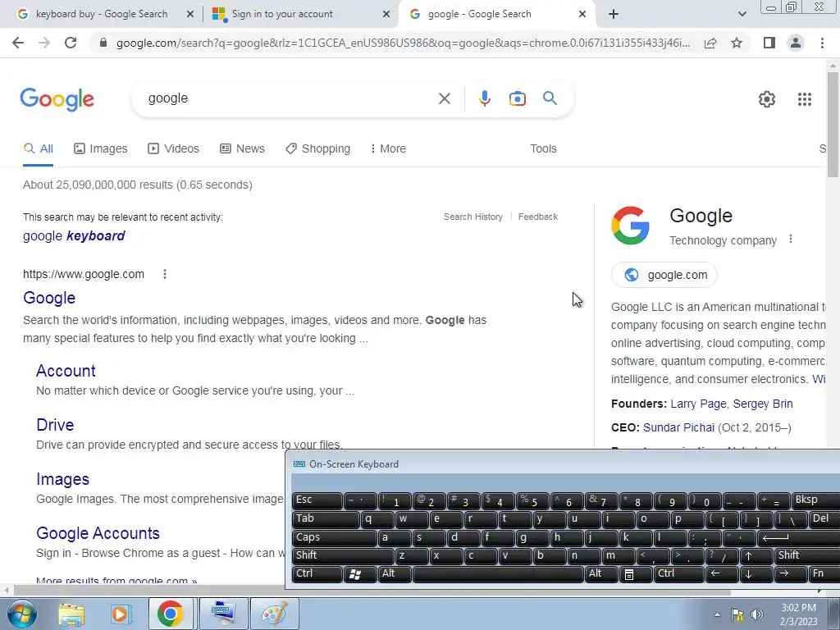Toggle the Caps key on the on-screen keyboard
Image resolution: width=840 pixels, height=630 pixels.
pos(334,538)
